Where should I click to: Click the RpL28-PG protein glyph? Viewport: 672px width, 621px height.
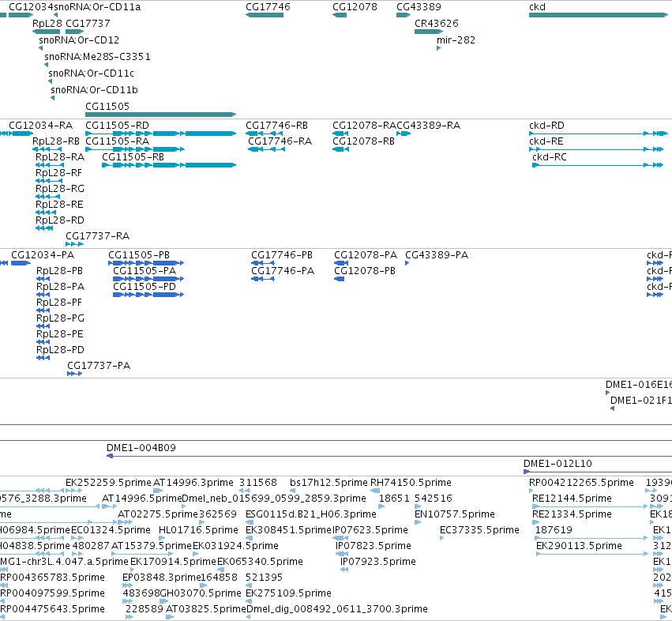pos(43,326)
